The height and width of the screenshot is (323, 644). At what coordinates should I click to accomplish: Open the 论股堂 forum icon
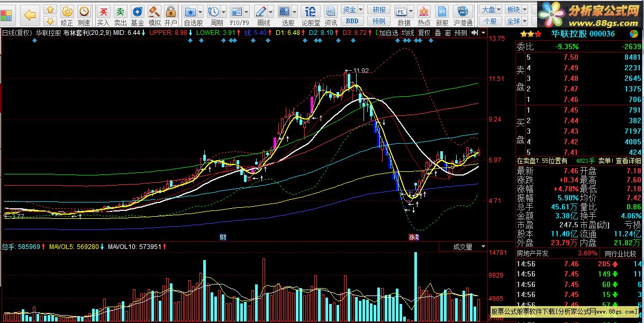pos(311,15)
